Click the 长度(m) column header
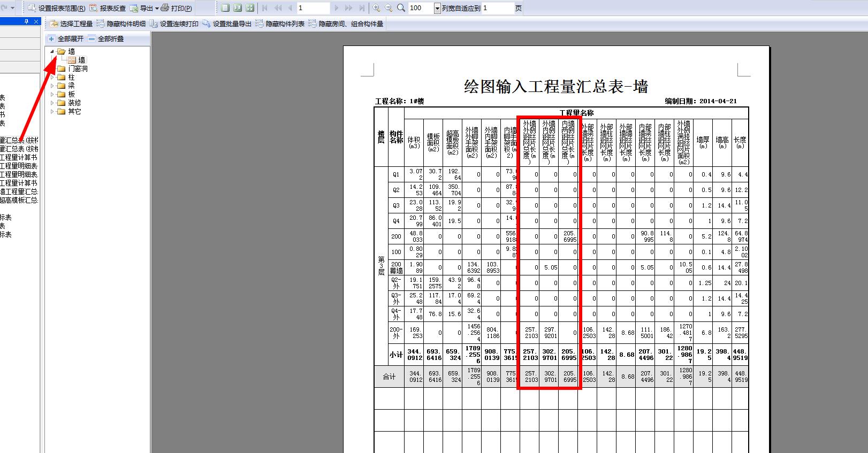 [740, 142]
